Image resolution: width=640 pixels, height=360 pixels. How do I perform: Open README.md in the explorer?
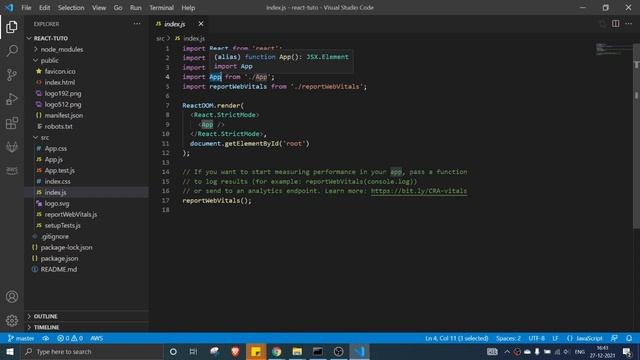click(x=59, y=269)
